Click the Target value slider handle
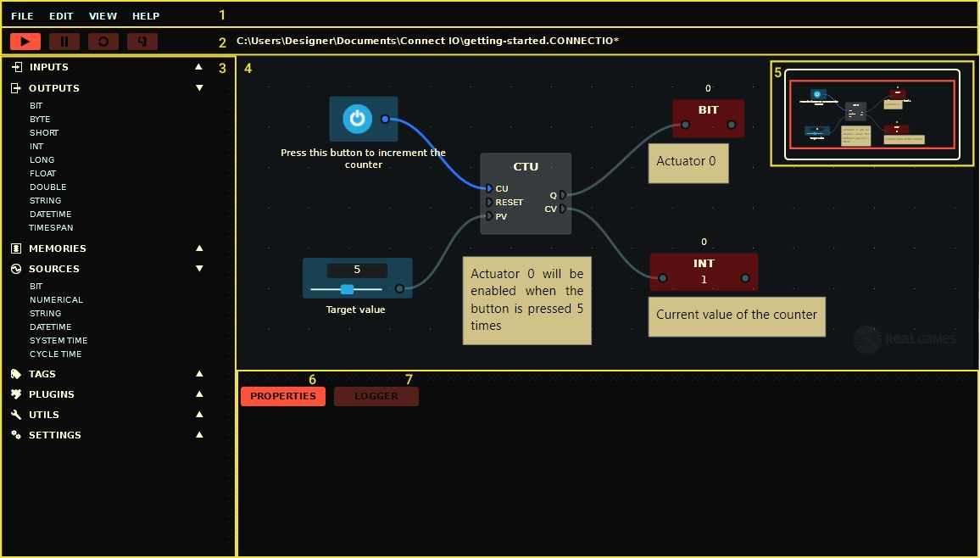980x558 pixels. click(347, 289)
